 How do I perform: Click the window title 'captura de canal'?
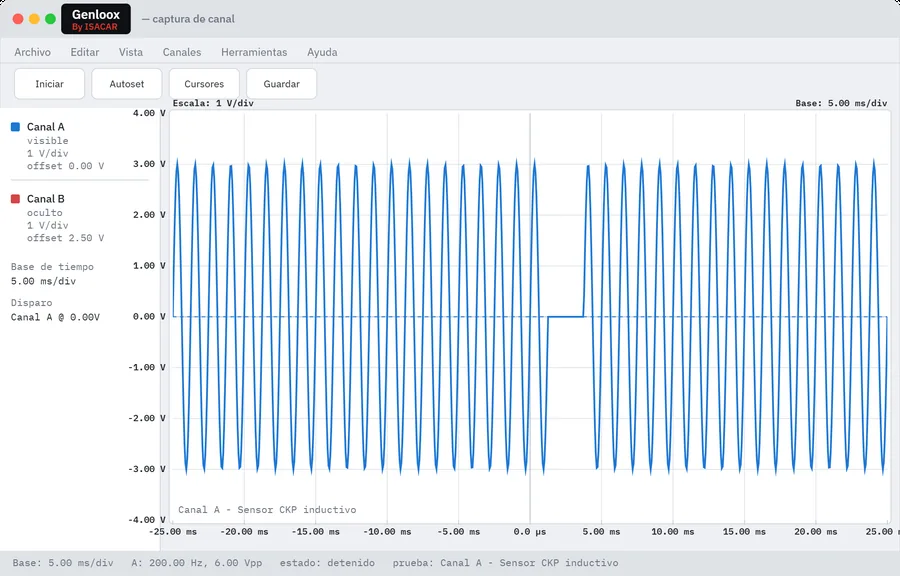[193, 19]
